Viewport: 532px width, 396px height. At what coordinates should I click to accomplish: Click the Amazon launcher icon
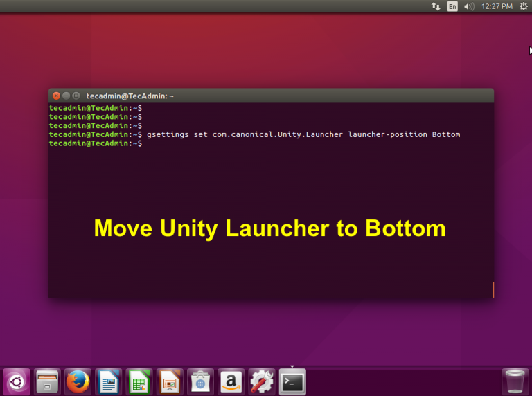(x=231, y=381)
